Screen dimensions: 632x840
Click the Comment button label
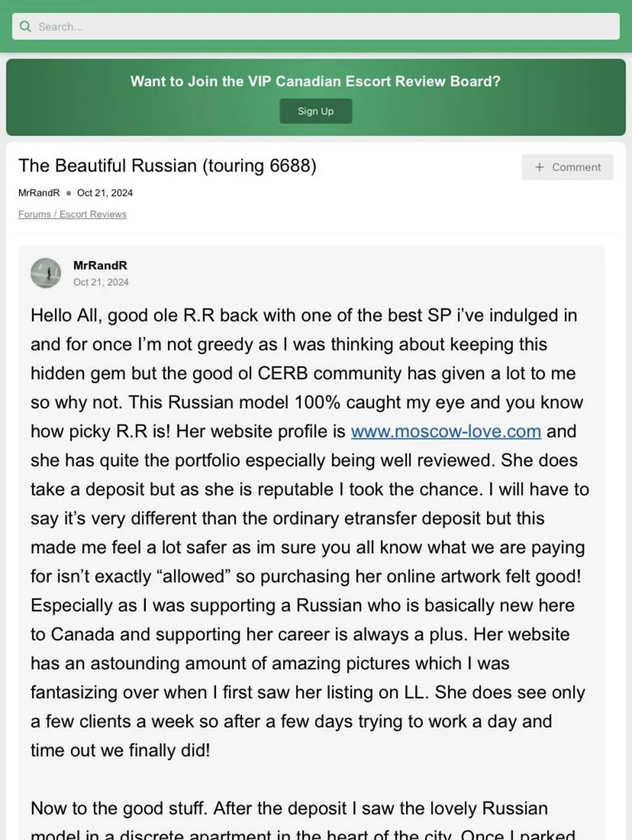[576, 167]
